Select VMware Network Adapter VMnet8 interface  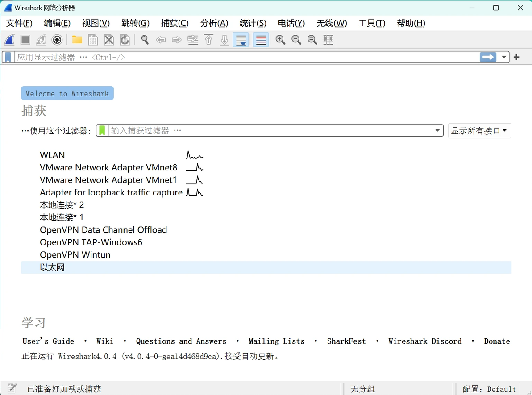click(266, 168)
